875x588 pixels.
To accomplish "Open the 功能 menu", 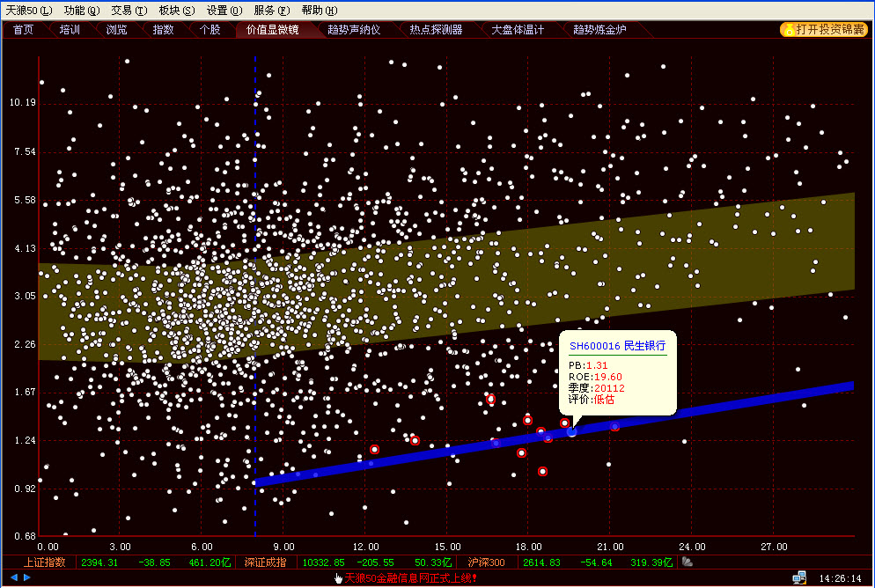I will (82, 10).
